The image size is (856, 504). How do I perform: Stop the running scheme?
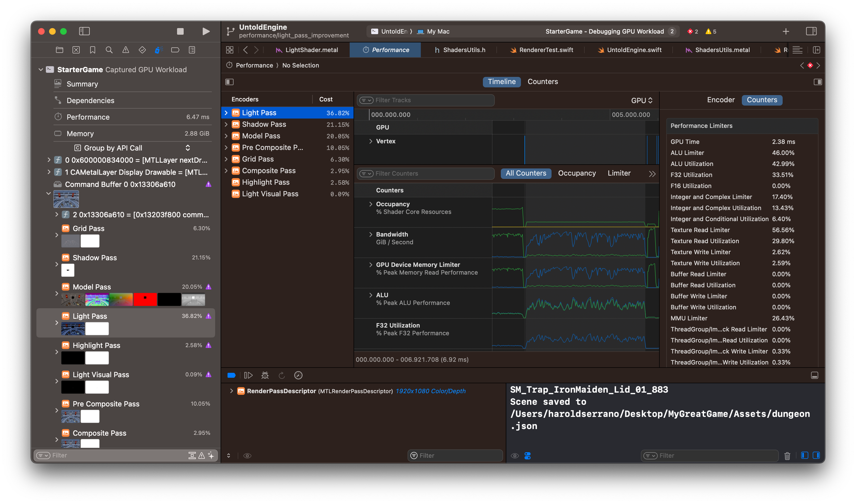180,32
